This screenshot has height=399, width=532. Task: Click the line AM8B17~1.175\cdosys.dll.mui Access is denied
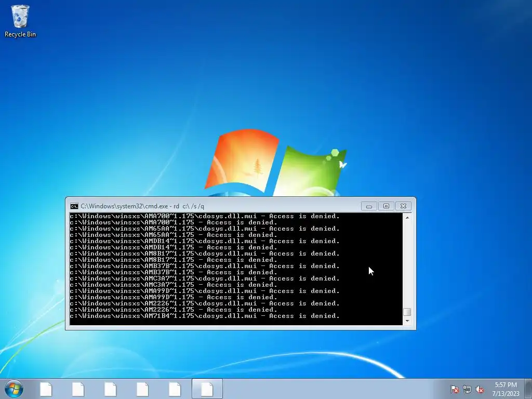pos(205,254)
